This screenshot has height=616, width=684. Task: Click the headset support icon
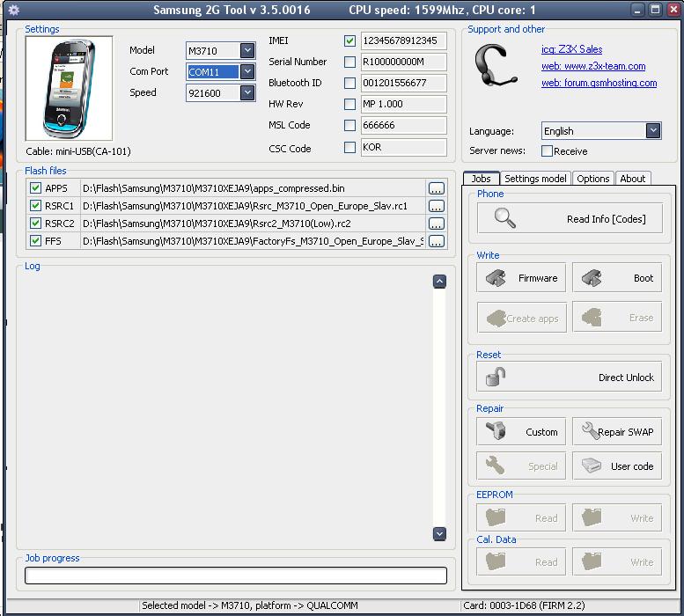(x=496, y=66)
